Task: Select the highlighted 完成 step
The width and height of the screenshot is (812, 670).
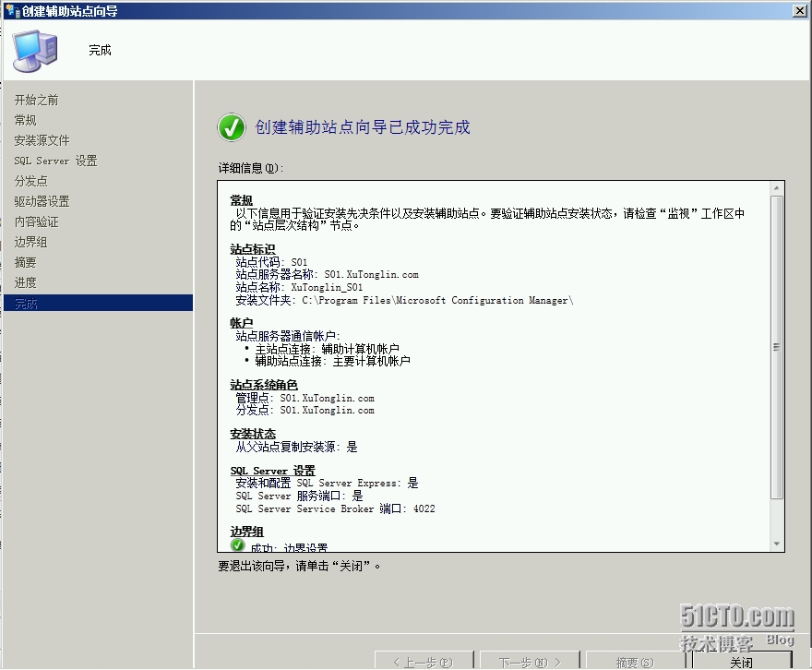Action: 99,304
